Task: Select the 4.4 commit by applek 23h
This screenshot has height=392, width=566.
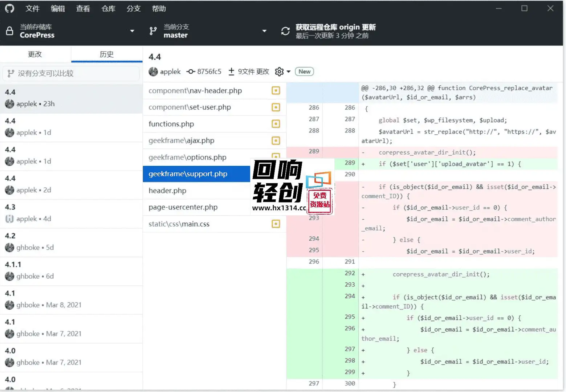Action: coord(71,98)
